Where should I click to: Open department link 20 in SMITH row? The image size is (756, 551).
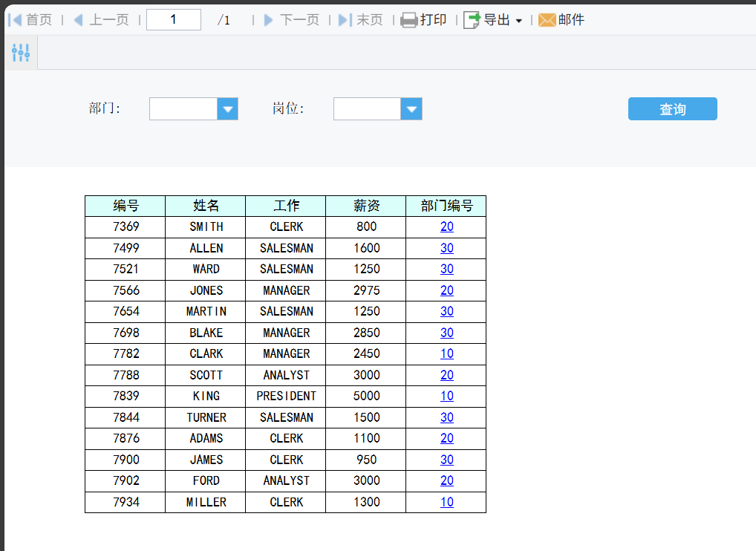(x=447, y=226)
